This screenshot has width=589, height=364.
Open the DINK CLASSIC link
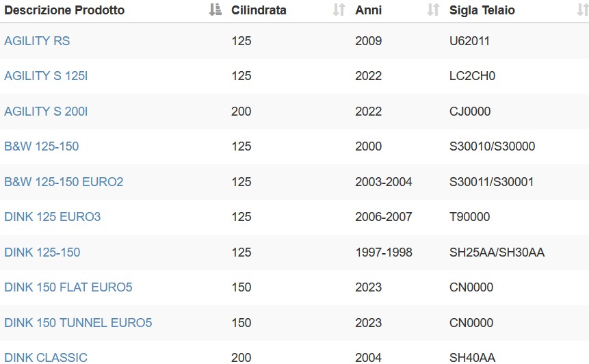(45, 358)
